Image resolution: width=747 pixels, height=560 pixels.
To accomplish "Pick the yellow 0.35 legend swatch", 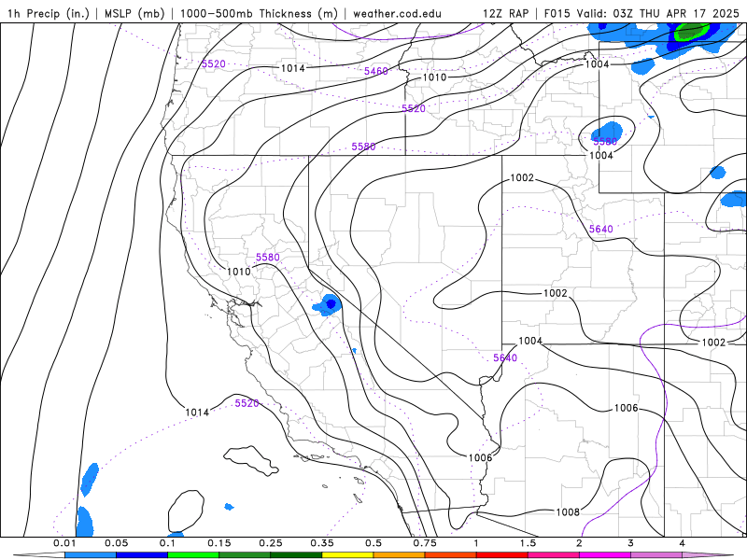I will 347,555.
